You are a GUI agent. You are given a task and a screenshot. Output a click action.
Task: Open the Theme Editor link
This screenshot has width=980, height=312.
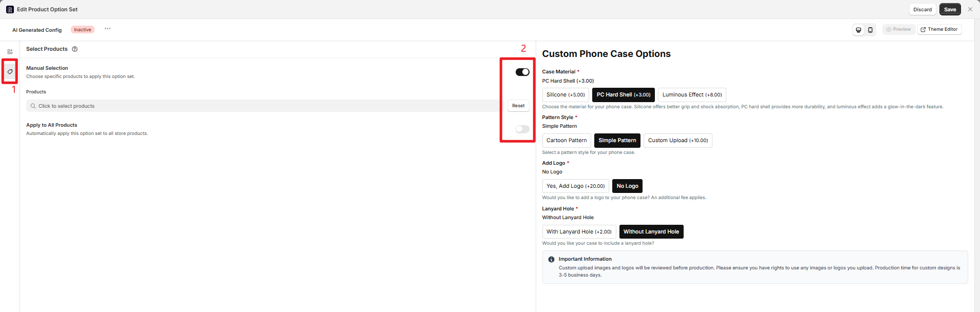coord(939,30)
